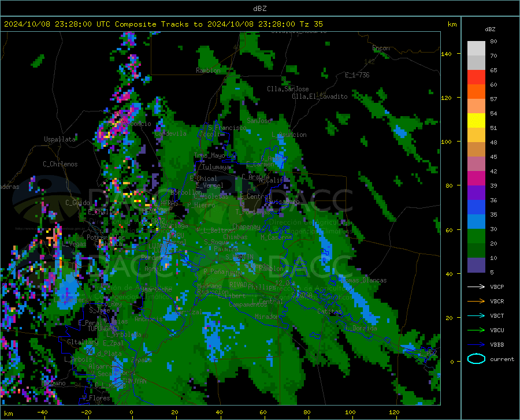Click the Clla.El_Cavadito map label

[320, 96]
